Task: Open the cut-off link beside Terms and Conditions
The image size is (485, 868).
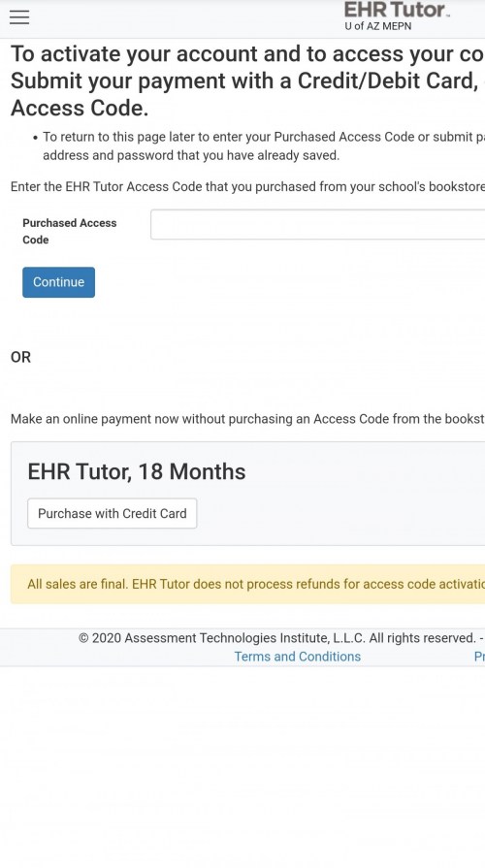Action: click(x=479, y=657)
